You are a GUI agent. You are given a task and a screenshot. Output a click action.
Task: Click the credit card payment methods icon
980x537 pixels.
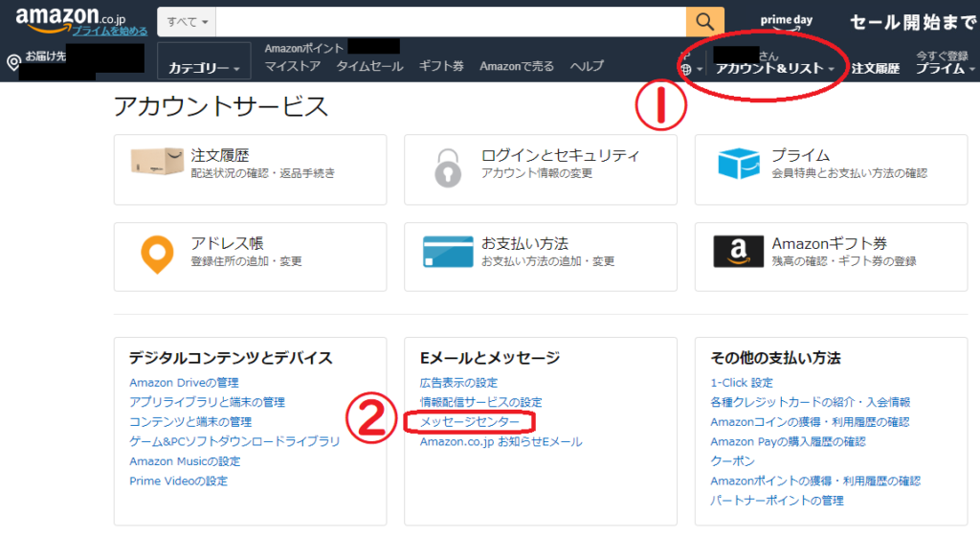pos(448,252)
